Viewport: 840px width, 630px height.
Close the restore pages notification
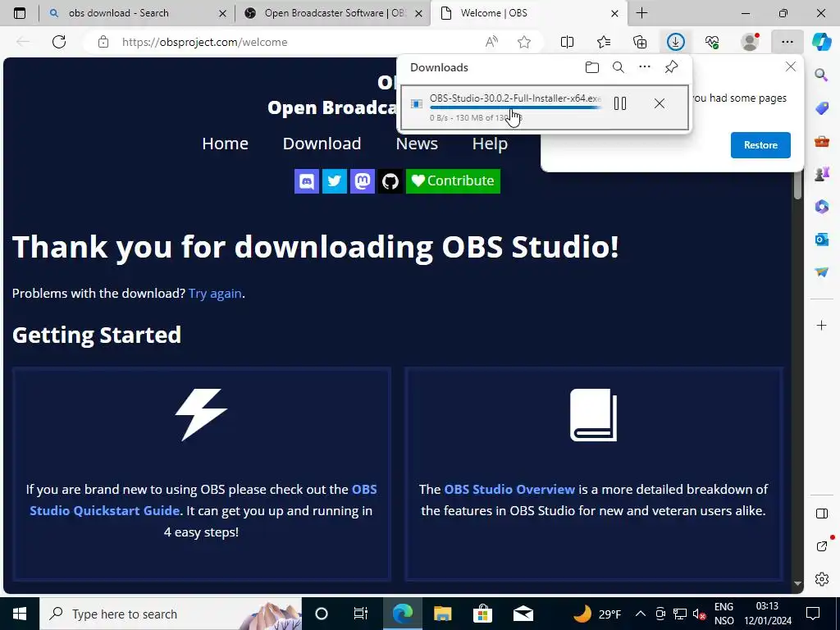[790, 66]
